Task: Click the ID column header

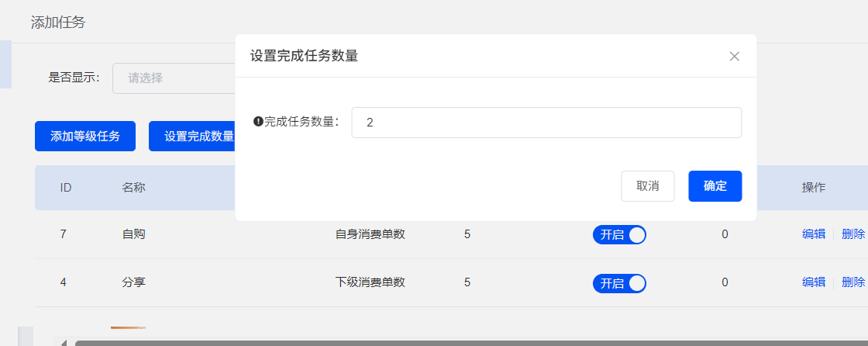Action: [x=66, y=188]
